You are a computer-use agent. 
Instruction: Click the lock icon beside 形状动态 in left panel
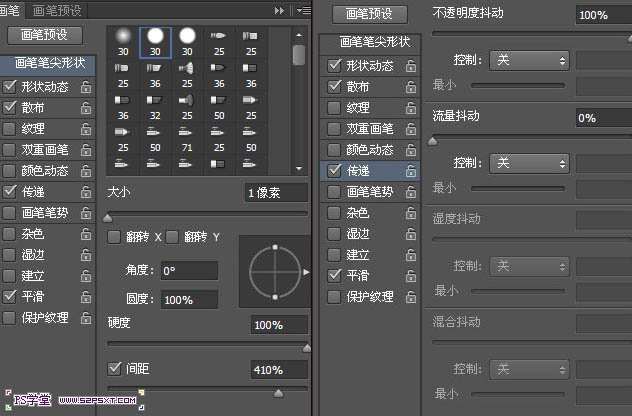point(86,87)
